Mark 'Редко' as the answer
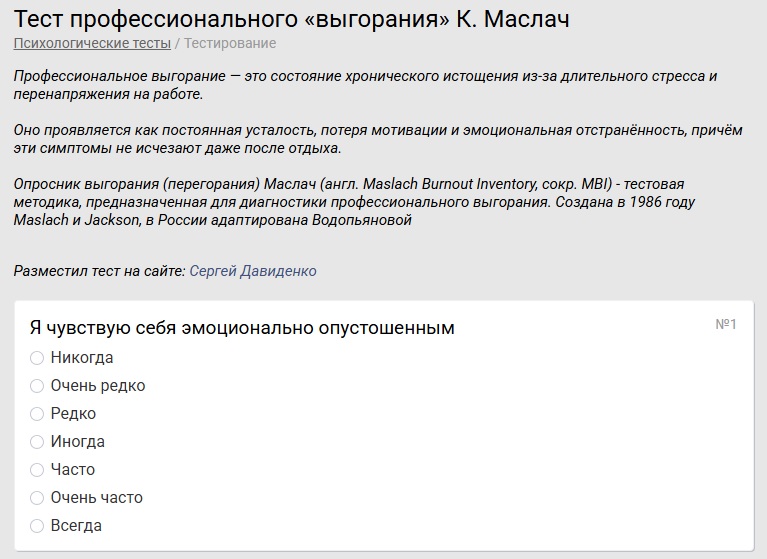 point(37,414)
